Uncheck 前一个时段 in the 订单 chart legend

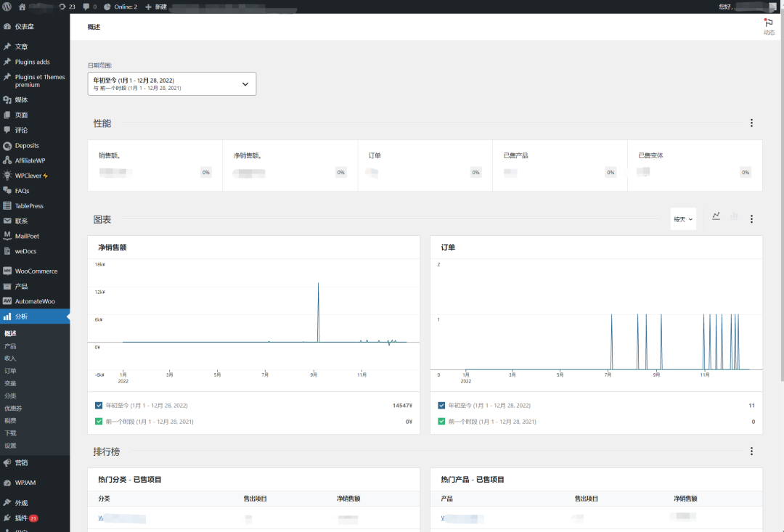442,421
